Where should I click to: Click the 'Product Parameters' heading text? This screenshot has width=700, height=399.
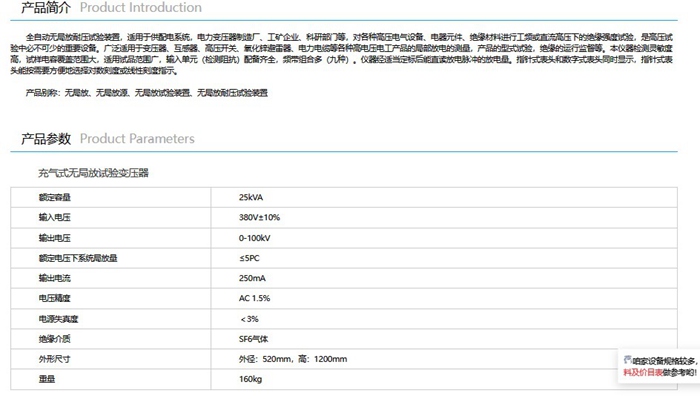pos(137,139)
